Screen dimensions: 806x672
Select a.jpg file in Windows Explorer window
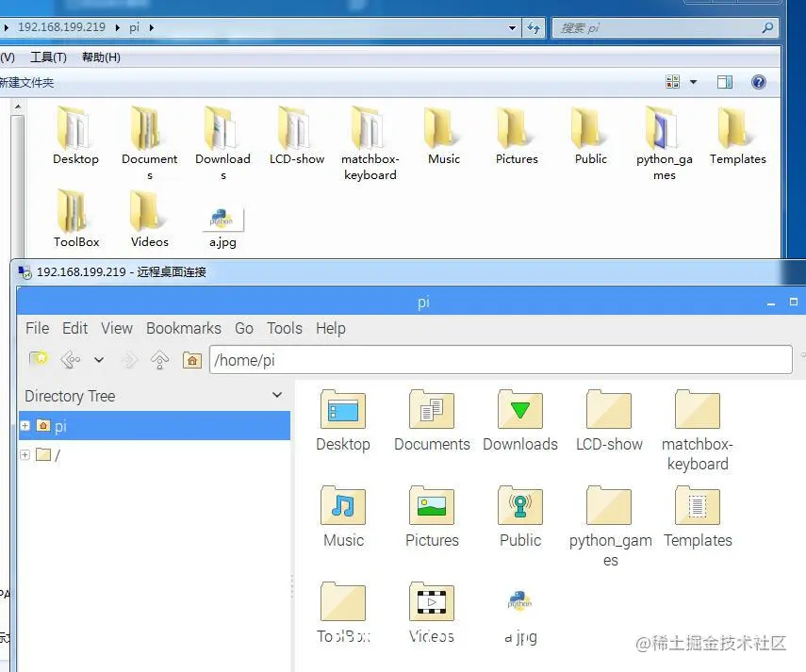coord(222,226)
